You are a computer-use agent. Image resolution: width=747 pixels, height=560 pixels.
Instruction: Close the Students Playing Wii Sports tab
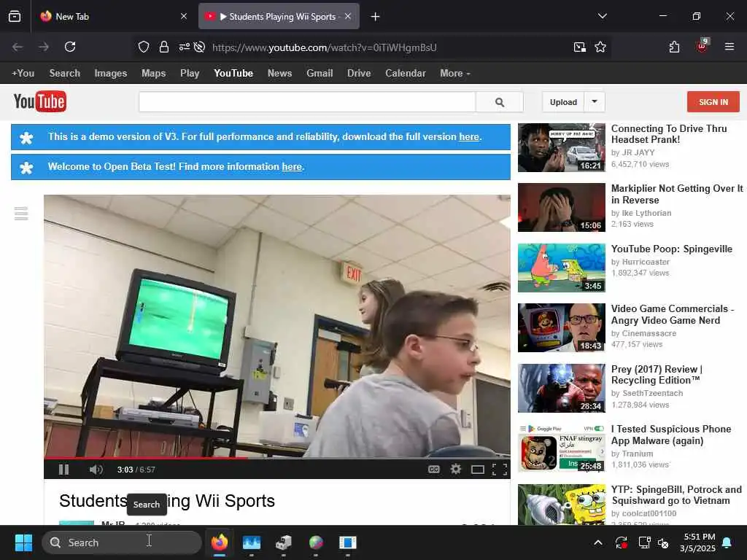(348, 16)
